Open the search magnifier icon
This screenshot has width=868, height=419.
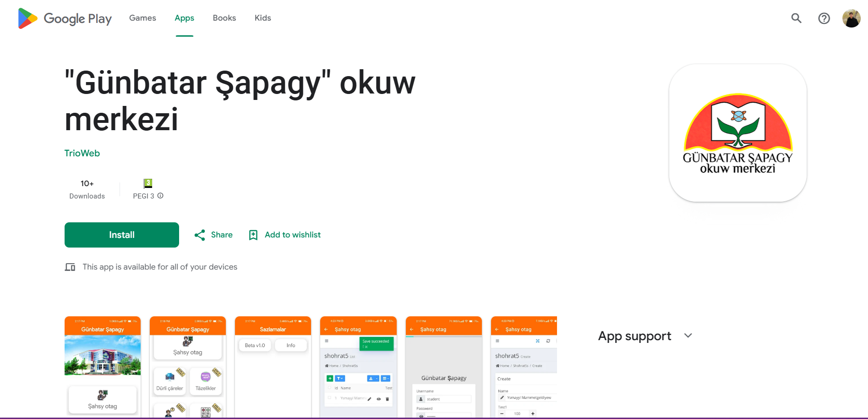click(x=796, y=18)
